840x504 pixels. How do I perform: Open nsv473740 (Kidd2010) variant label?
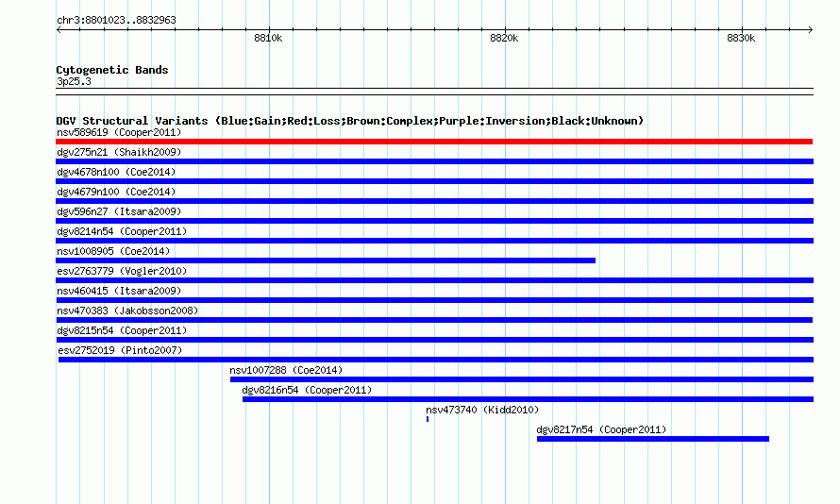click(x=482, y=410)
